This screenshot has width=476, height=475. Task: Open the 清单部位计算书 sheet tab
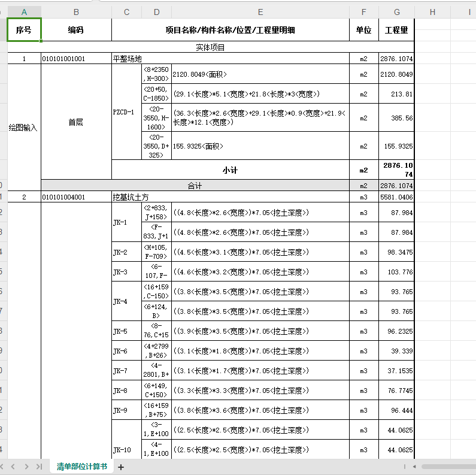click(x=82, y=467)
